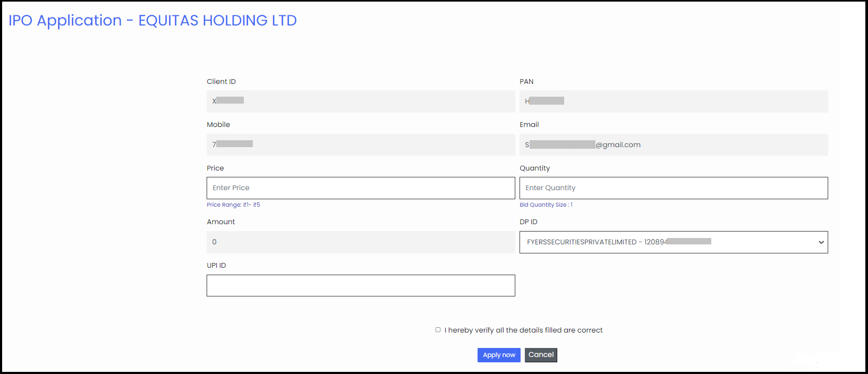Screen dimensions: 868x374
Task: Click the 'Price' label
Action: (x=215, y=168)
